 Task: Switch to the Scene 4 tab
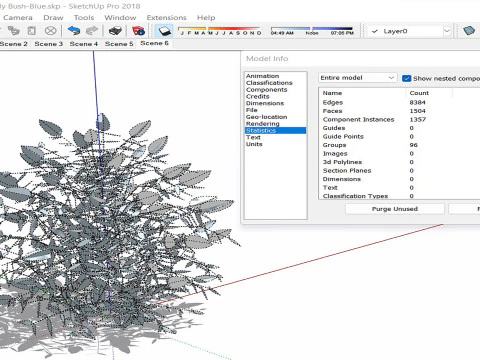pyautogui.click(x=83, y=44)
